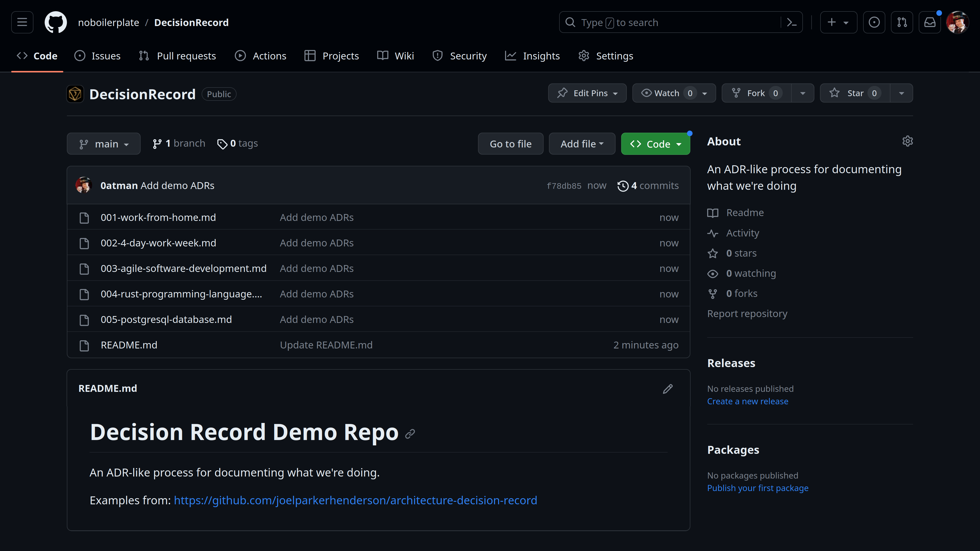Switch to the Actions tab

(261, 56)
